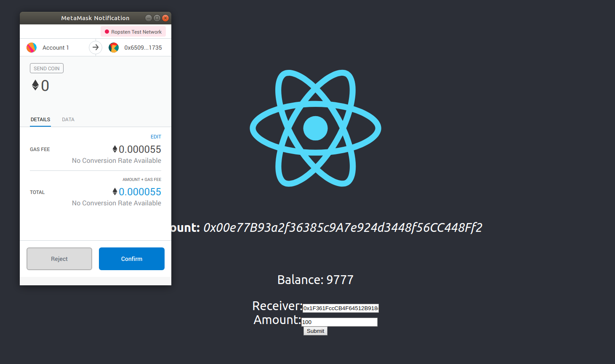Click the Submit button on the web page

(315, 331)
